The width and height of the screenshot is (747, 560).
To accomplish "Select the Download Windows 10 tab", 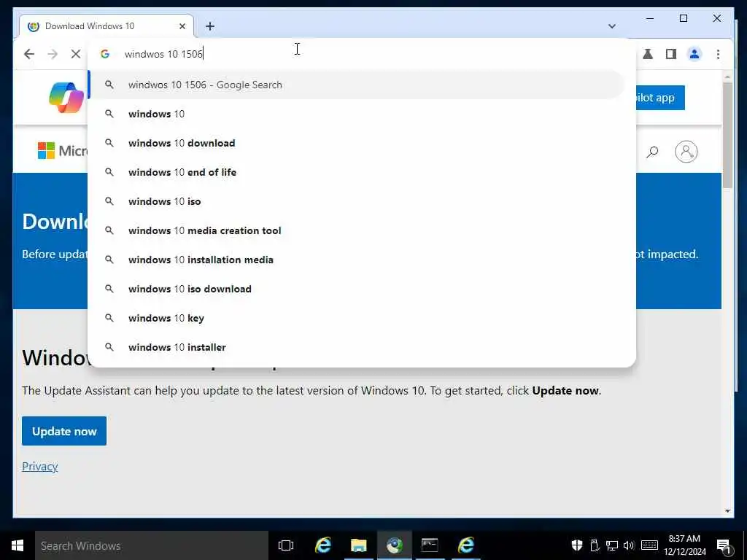I will coord(107,26).
